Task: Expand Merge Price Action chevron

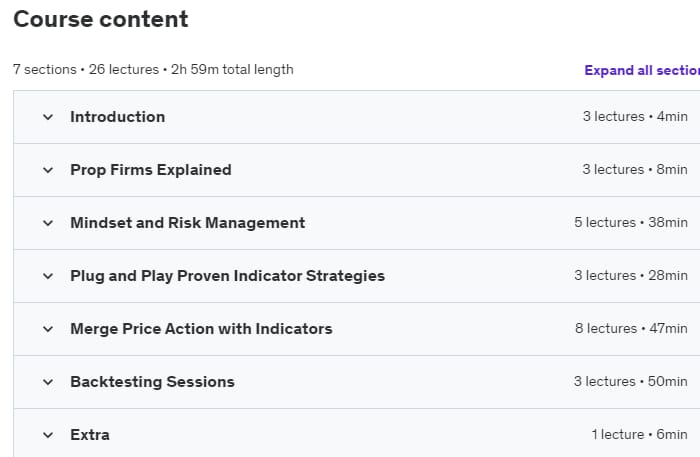Action: pyautogui.click(x=48, y=329)
